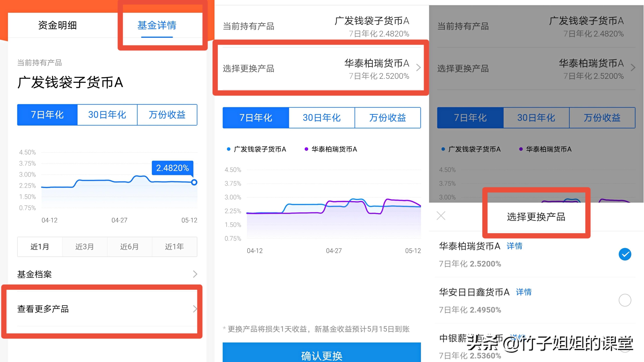The width and height of the screenshot is (644, 362).
Task: Close the product selection panel
Action: click(x=441, y=215)
